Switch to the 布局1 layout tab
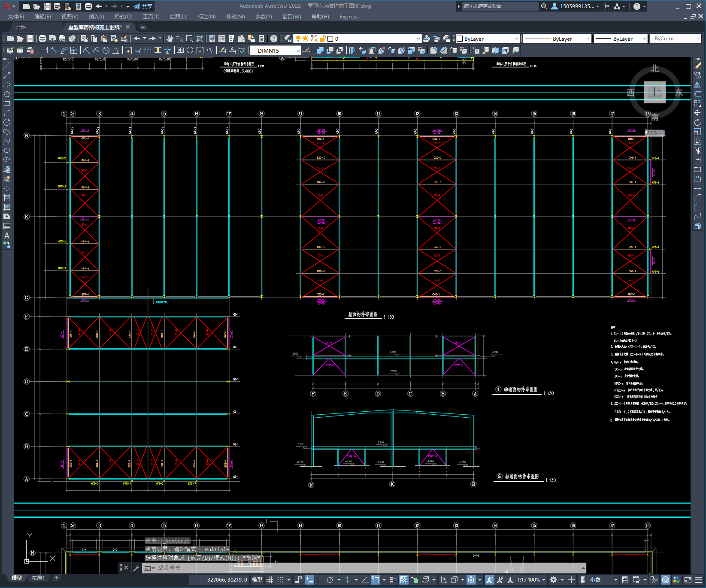Viewport: 706px width, 588px height. [x=38, y=578]
